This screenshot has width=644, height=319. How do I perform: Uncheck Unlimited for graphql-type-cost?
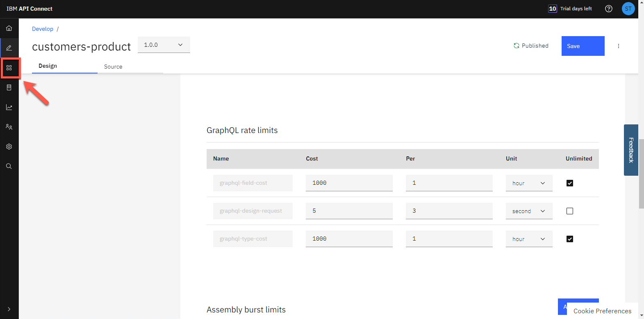tap(570, 239)
